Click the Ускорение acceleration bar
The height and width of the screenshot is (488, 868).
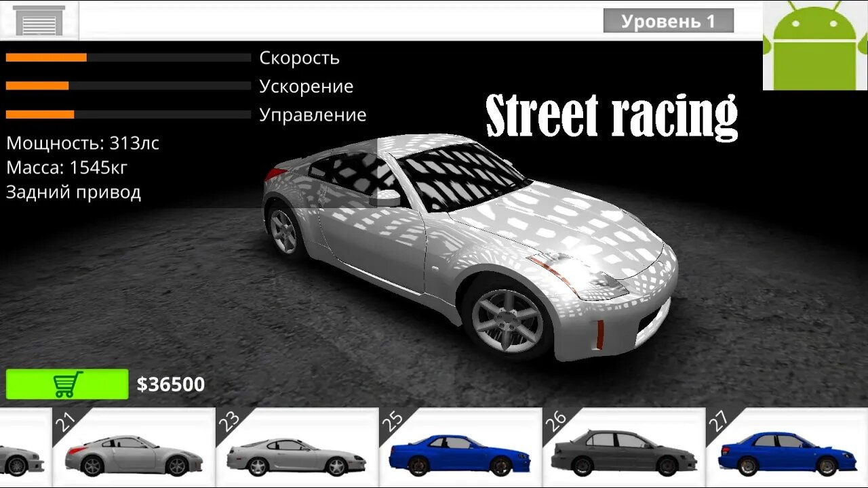click(128, 86)
